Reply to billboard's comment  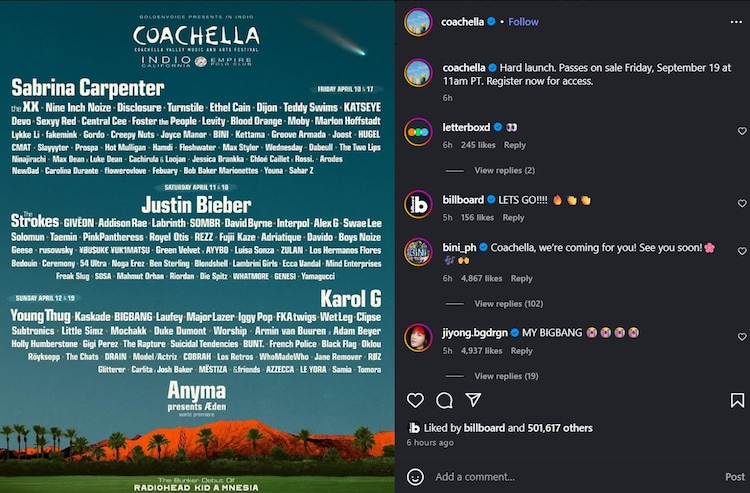tap(513, 218)
